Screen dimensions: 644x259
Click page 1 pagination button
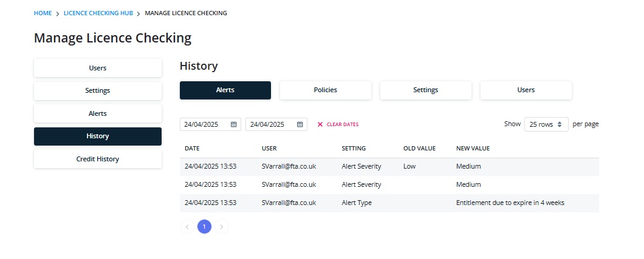point(204,226)
